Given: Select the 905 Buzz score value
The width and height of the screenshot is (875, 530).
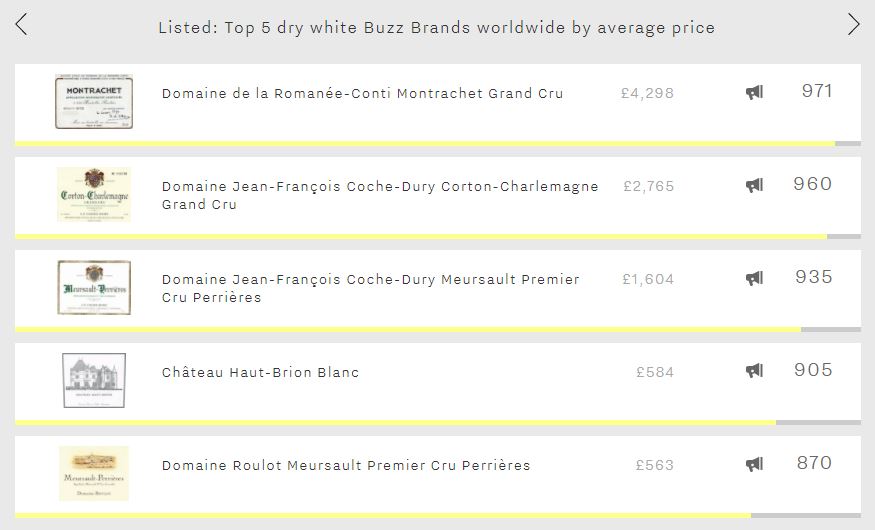Looking at the screenshot, I should 813,369.
